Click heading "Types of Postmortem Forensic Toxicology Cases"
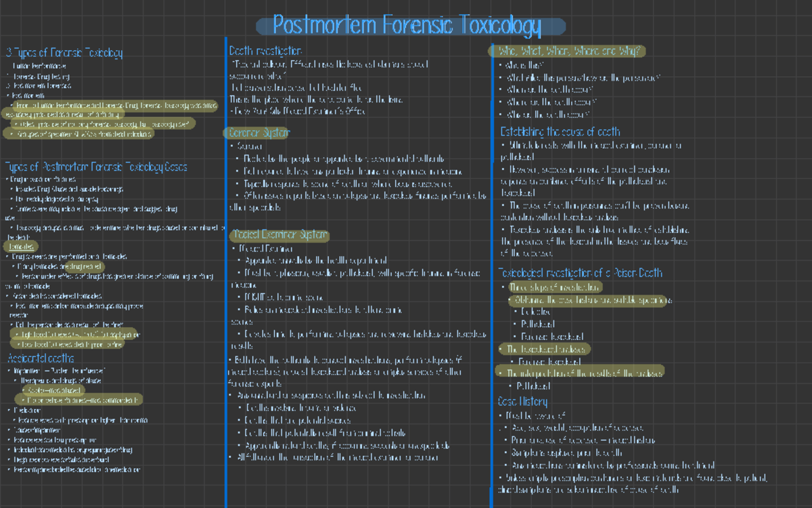Viewport: 812px width, 508px height. 96,167
